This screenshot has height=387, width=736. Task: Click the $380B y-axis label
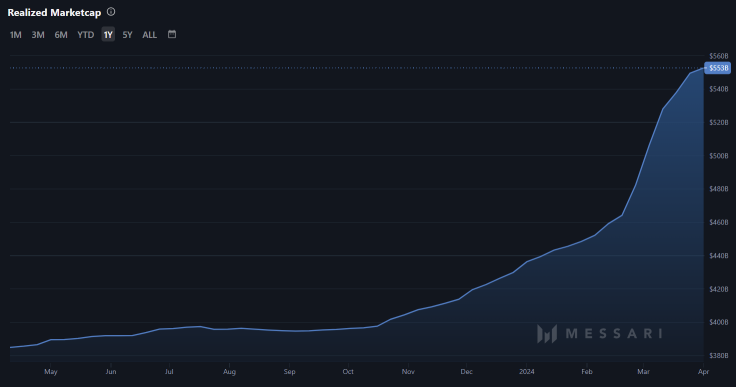(719, 356)
